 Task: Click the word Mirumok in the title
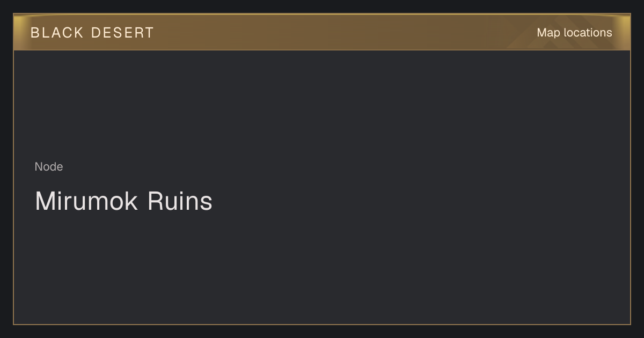click(x=86, y=201)
